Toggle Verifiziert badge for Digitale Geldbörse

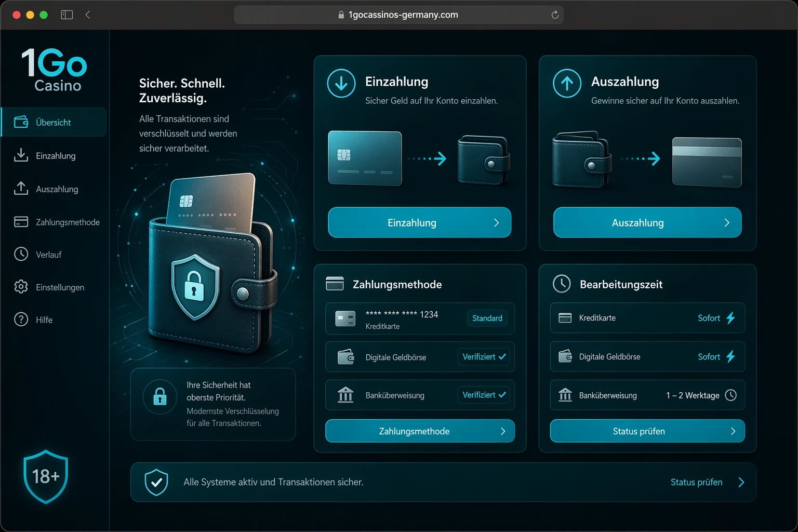[484, 357]
